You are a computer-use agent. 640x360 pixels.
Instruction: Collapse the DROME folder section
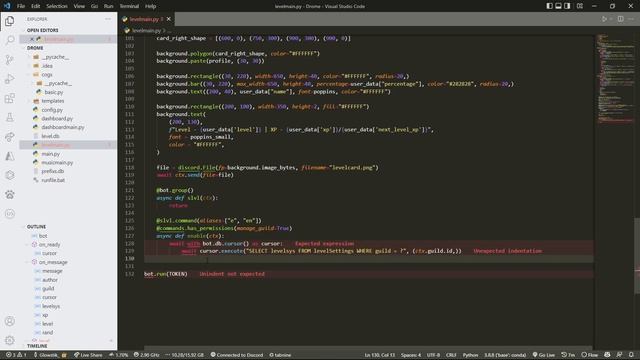35,48
